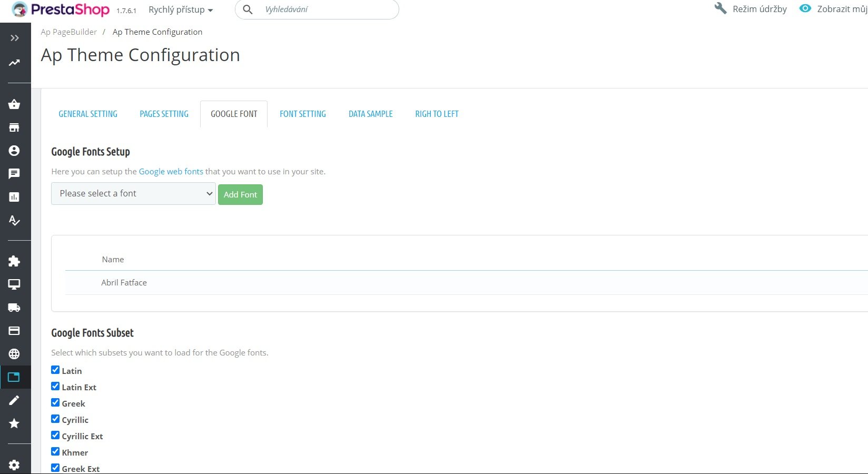This screenshot has width=868, height=474.
Task: Click Režim údržby maintenance mode link
Action: pyautogui.click(x=759, y=9)
